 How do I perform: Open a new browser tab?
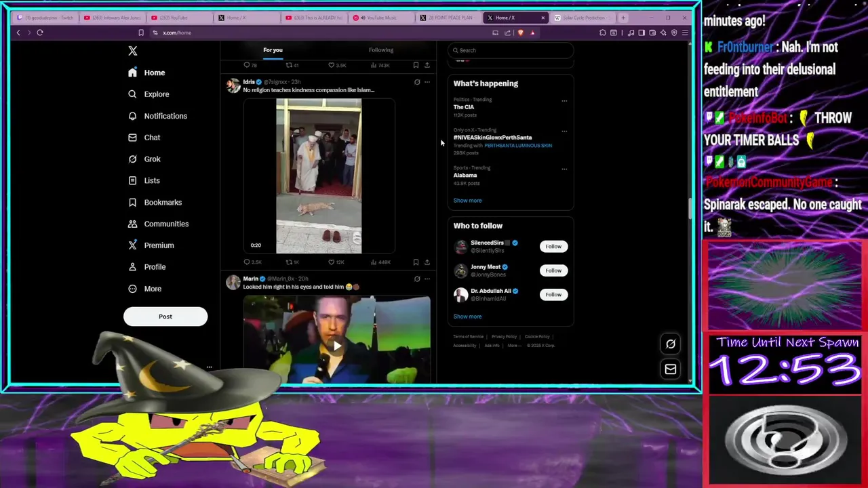623,18
